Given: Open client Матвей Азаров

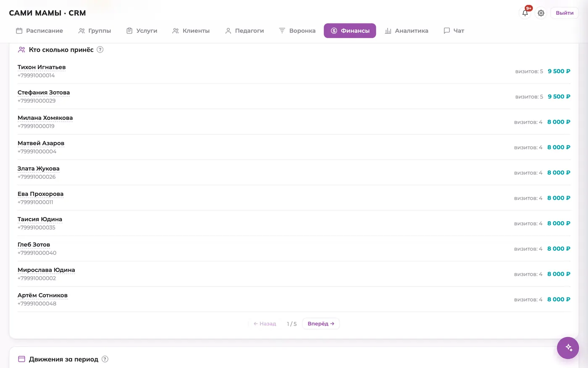Looking at the screenshot, I should click(x=41, y=143).
